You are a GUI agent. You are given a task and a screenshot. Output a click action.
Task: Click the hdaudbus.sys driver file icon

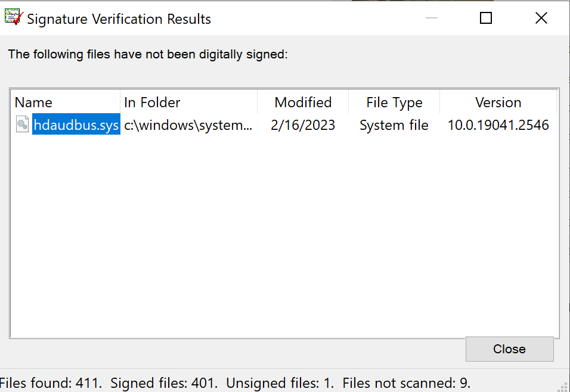[22, 125]
